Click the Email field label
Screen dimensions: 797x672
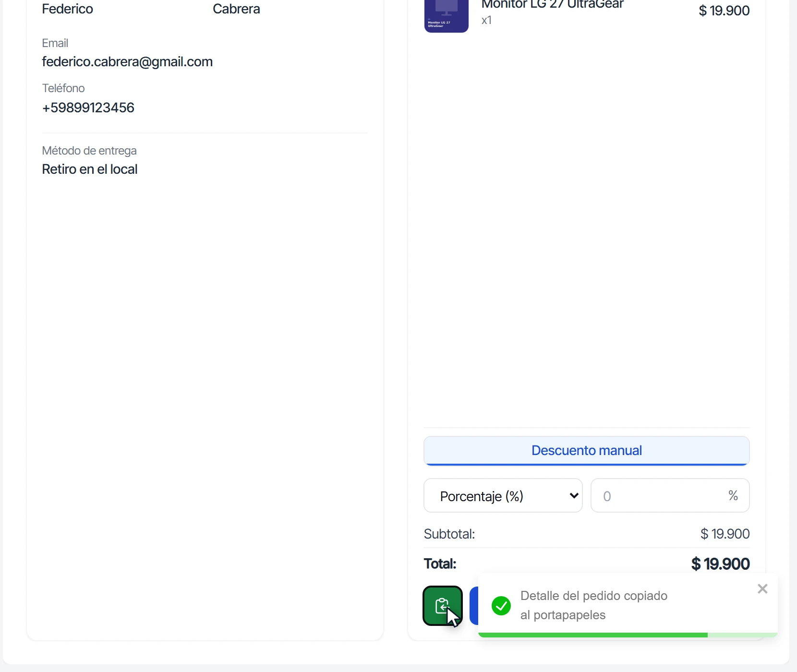click(x=55, y=43)
